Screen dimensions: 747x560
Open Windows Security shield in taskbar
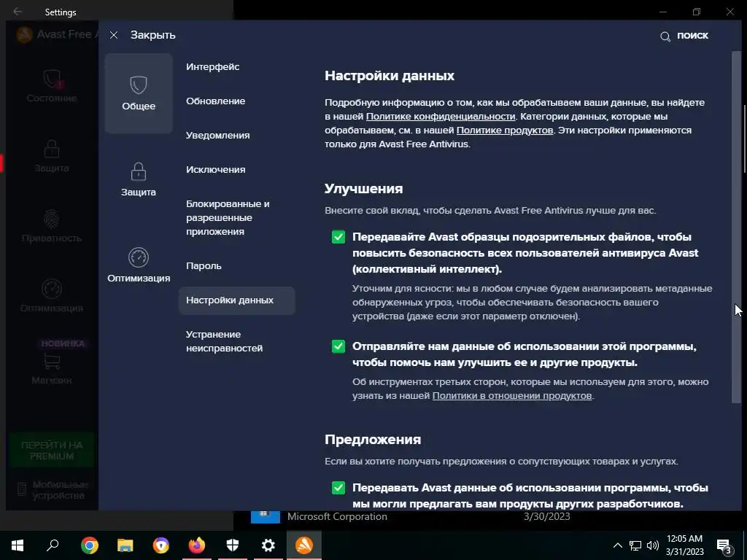pyautogui.click(x=233, y=545)
